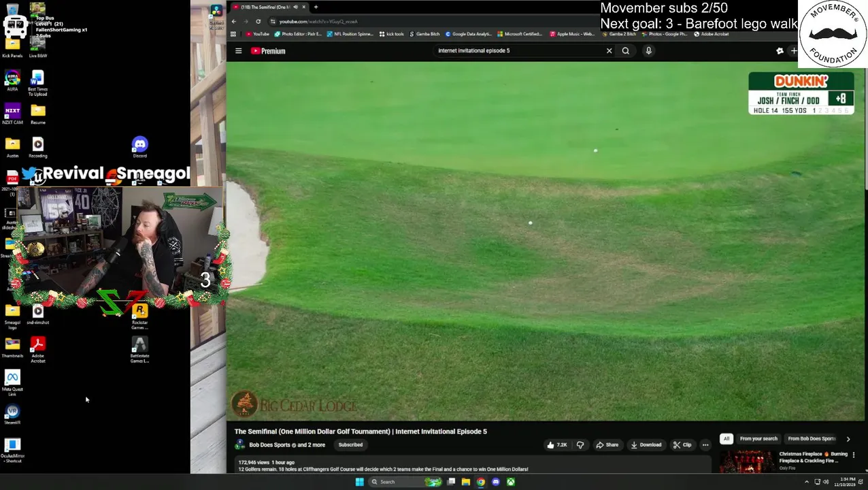Viewport: 868px width, 490px height.
Task: Dislike the Semifinal video
Action: pos(580,445)
